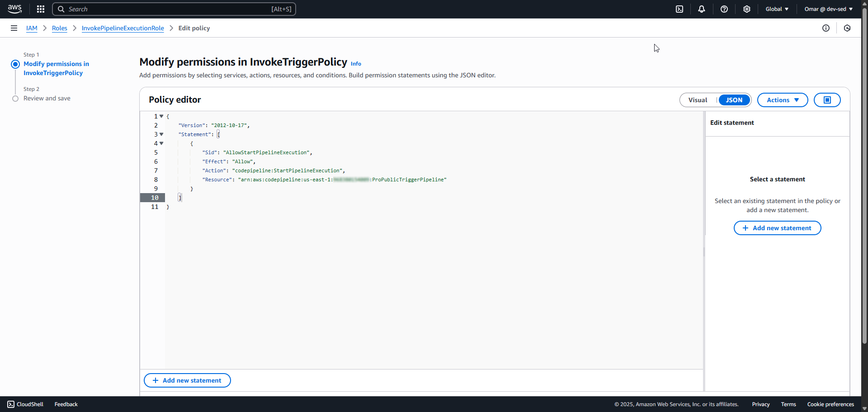The height and width of the screenshot is (412, 868).
Task: Toggle the side navigation hamburger menu
Action: coord(14,28)
